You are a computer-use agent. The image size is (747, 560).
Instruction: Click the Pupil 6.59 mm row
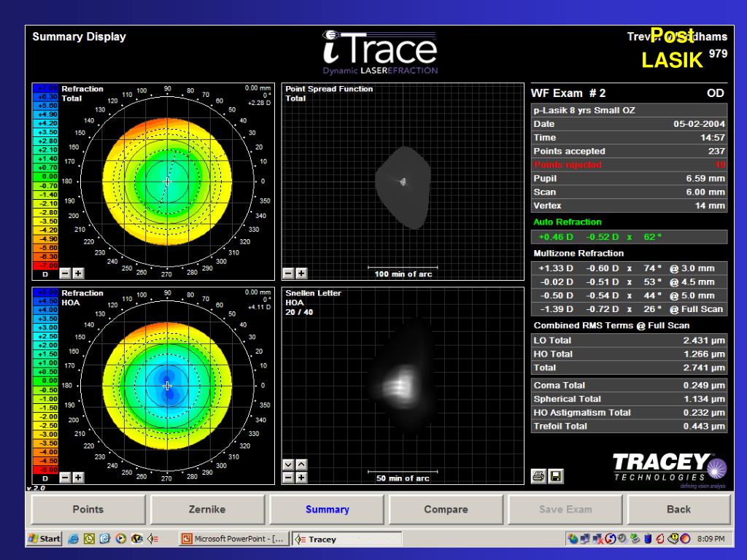[x=630, y=178]
